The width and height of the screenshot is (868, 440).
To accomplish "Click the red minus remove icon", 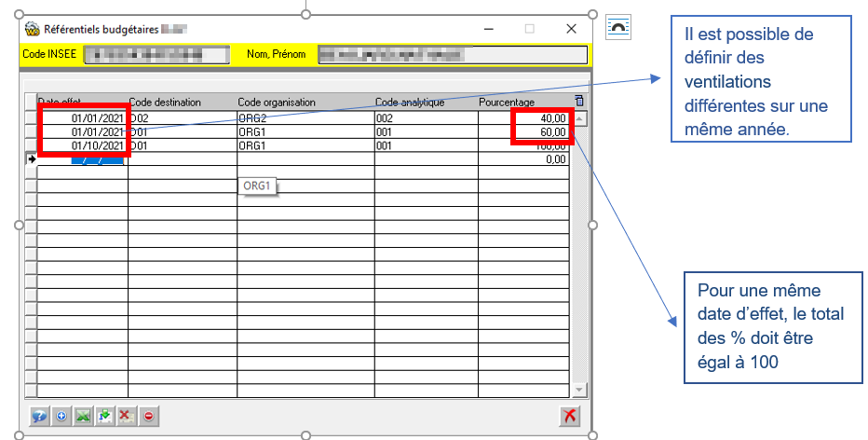I will pyautogui.click(x=149, y=416).
